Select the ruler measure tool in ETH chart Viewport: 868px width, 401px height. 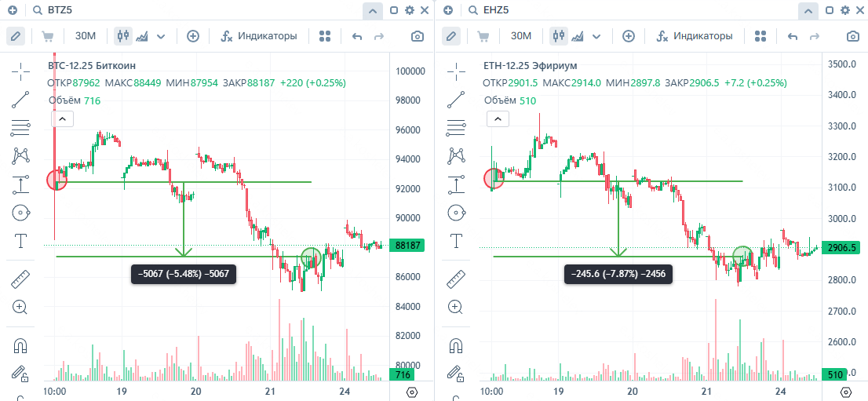(x=456, y=279)
